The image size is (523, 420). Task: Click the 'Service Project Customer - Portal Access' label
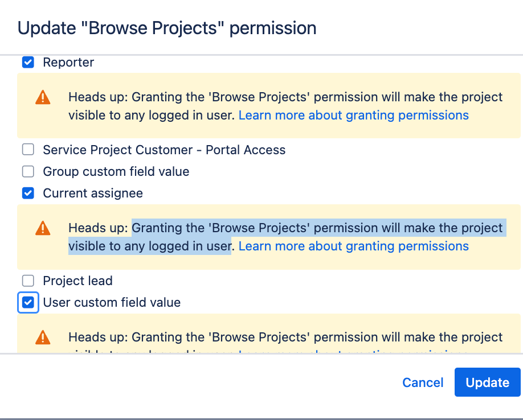164,150
